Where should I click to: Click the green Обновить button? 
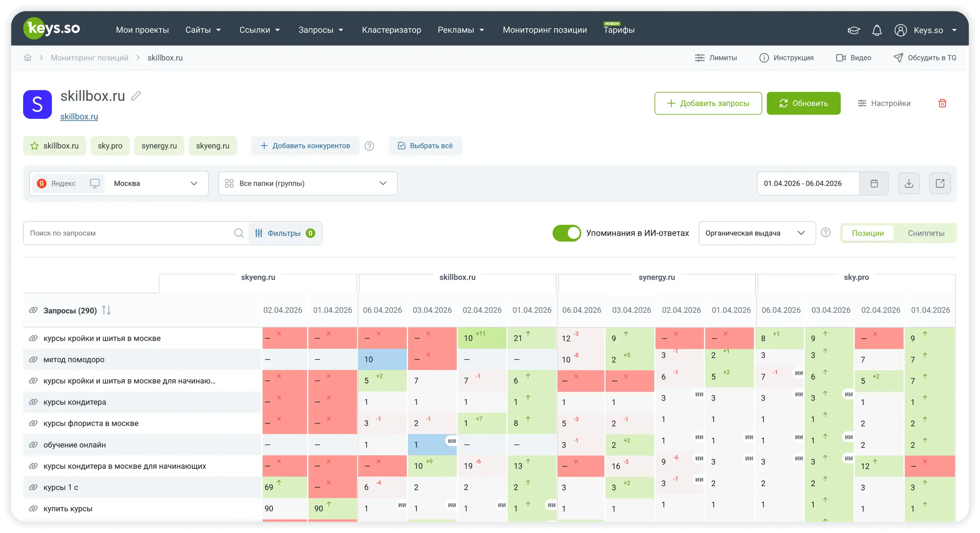pyautogui.click(x=803, y=103)
